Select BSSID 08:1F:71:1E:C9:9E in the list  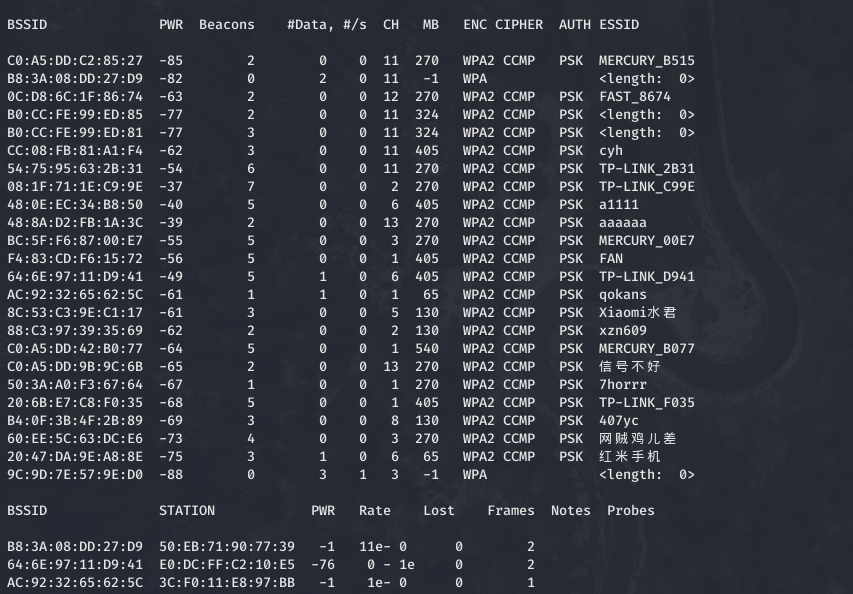(x=75, y=187)
